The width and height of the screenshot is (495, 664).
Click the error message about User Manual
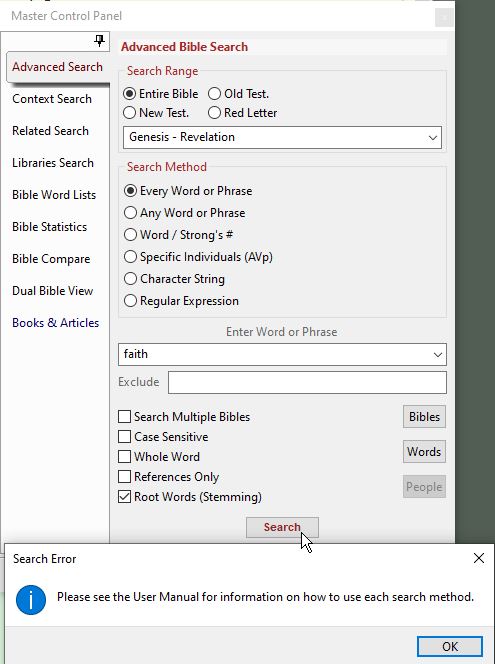pos(265,597)
